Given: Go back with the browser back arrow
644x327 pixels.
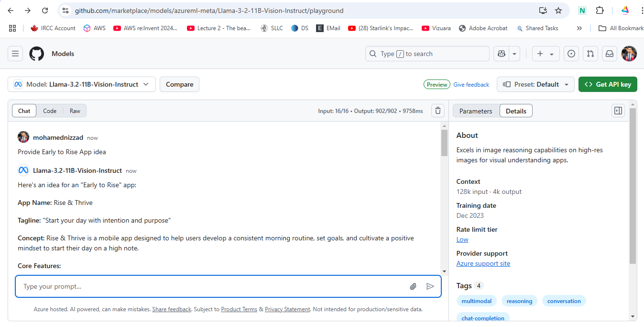Looking at the screenshot, I should point(11,11).
